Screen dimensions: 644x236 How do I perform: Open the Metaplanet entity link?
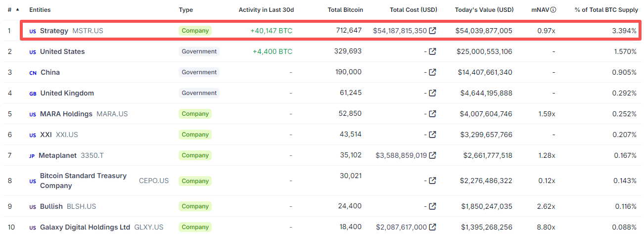[x=57, y=155]
